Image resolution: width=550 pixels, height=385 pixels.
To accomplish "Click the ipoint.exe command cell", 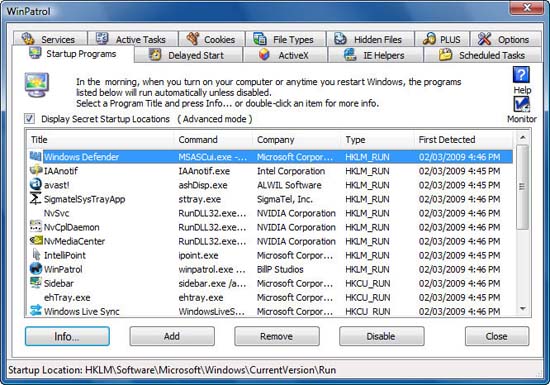I will tap(198, 255).
